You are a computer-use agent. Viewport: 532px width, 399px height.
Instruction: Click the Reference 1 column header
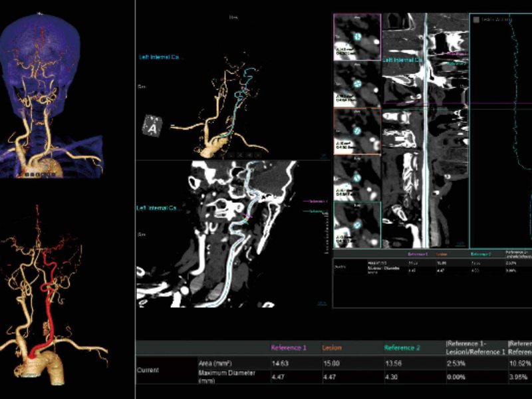[x=289, y=348]
